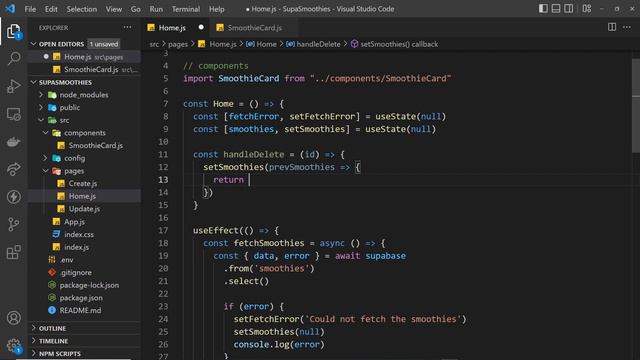
Task: Open App.js in the file tree
Action: pos(74,222)
